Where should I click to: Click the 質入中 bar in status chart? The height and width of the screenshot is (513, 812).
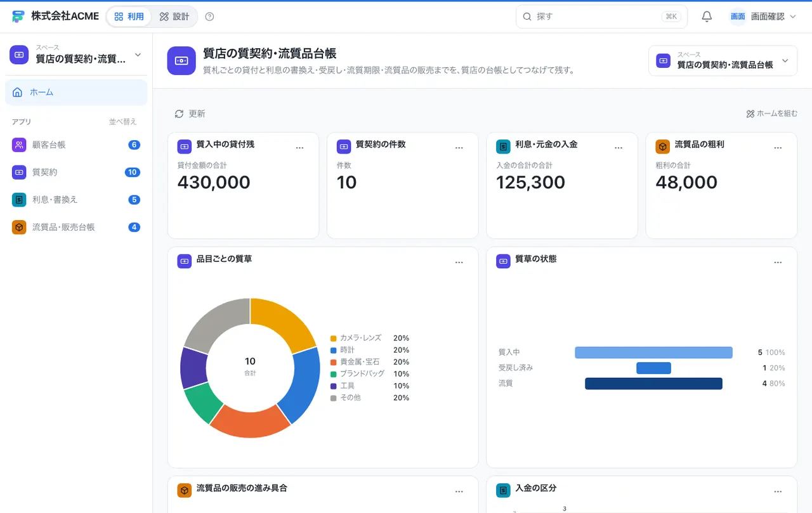click(653, 353)
